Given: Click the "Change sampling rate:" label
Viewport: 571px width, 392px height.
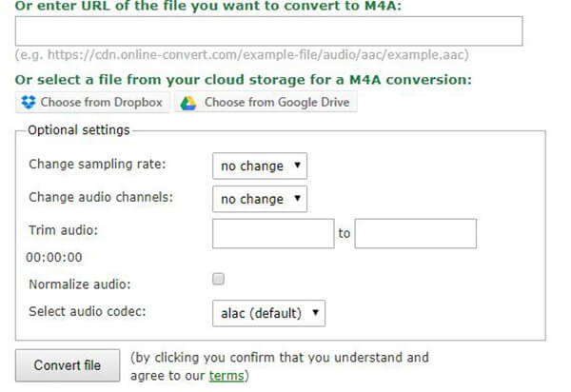Looking at the screenshot, I should coord(97,165).
